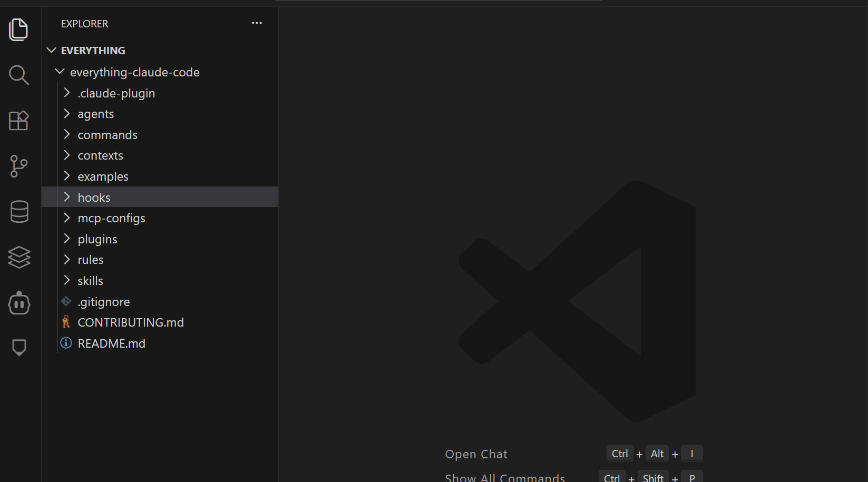Viewport: 868px width, 482px height.
Task: Expand the examples folder
Action: [x=160, y=176]
